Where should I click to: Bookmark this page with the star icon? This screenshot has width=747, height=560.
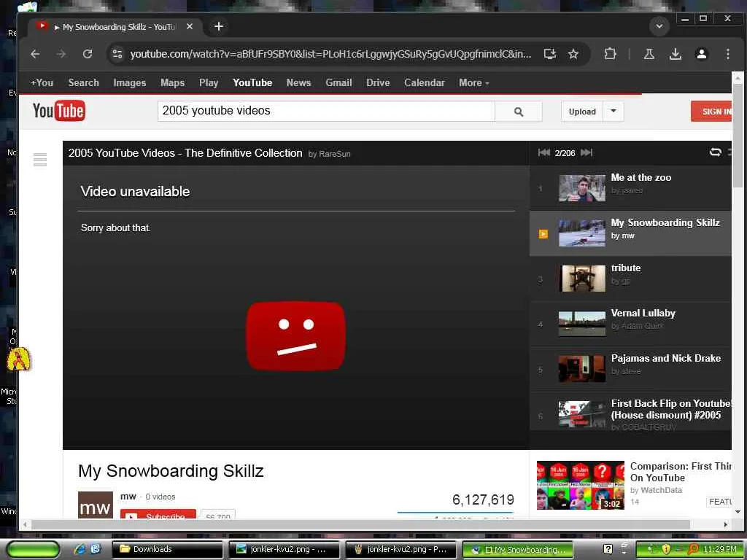click(x=573, y=54)
